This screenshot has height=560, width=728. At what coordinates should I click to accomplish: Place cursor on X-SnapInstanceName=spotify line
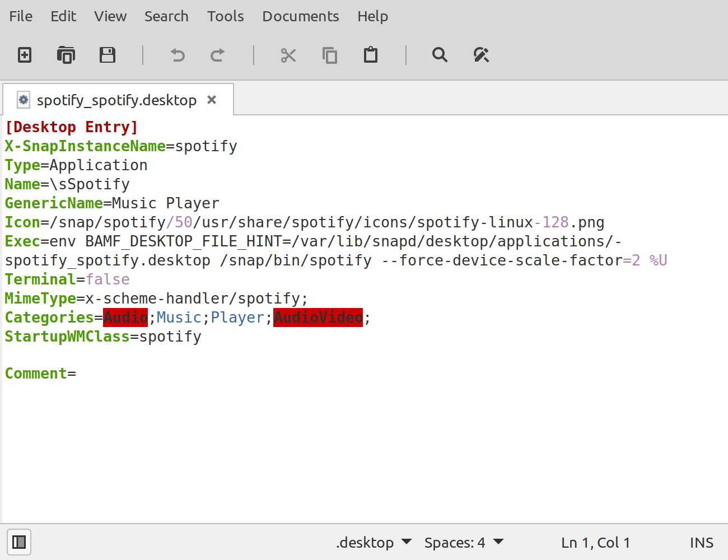[121, 146]
